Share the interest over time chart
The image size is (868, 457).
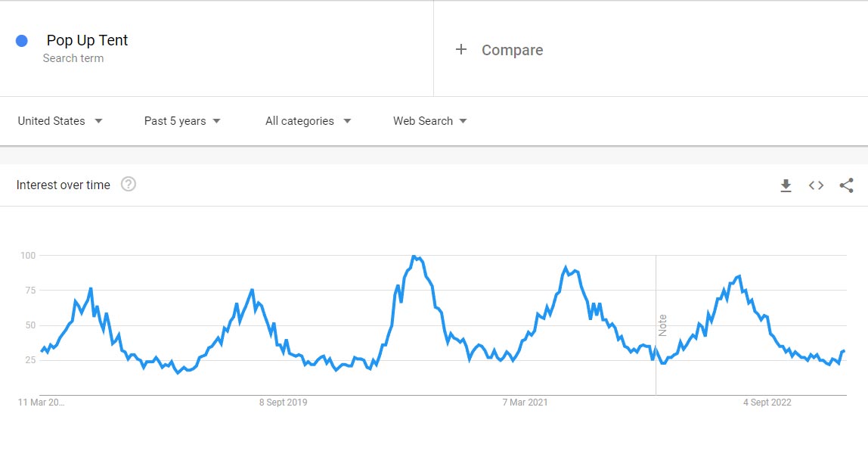coord(847,185)
